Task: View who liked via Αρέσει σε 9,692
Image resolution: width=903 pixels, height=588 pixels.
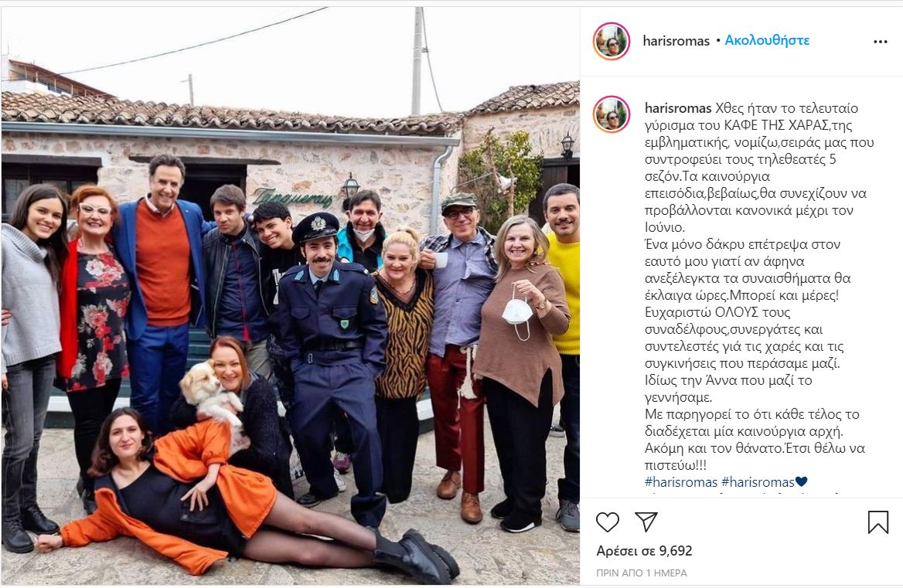Action: click(644, 551)
